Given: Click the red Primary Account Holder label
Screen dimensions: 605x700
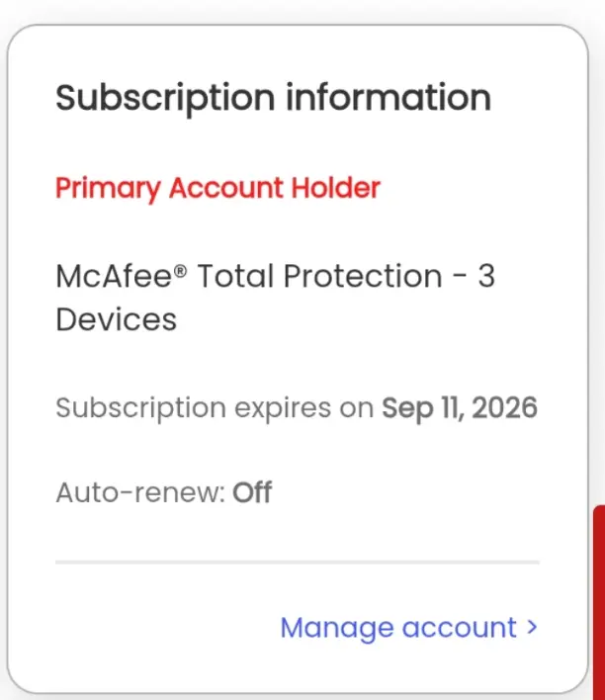Looking at the screenshot, I should point(217,188).
